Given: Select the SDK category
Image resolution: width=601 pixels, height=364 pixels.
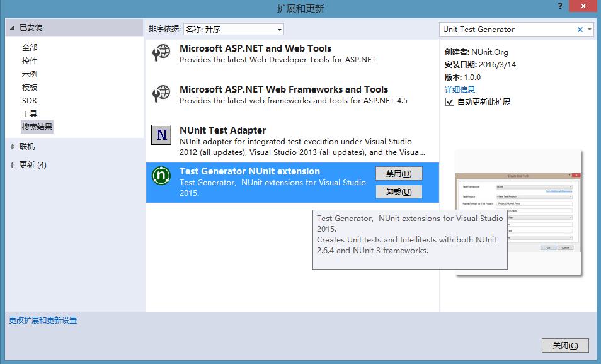Looking at the screenshot, I should pos(30,100).
